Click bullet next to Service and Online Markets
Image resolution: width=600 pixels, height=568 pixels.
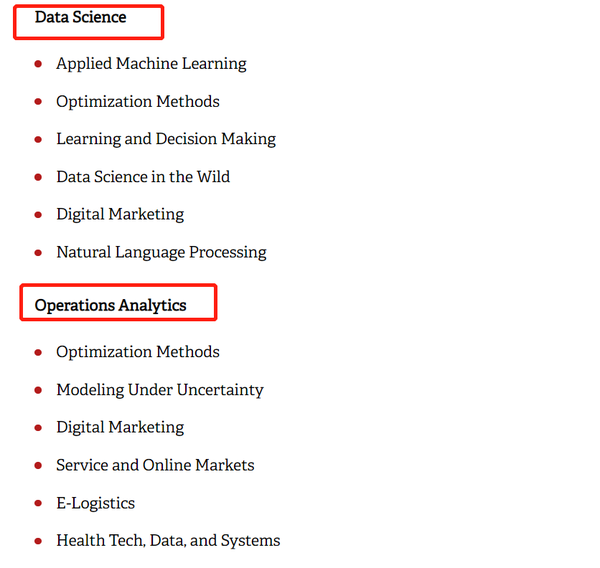(x=38, y=465)
